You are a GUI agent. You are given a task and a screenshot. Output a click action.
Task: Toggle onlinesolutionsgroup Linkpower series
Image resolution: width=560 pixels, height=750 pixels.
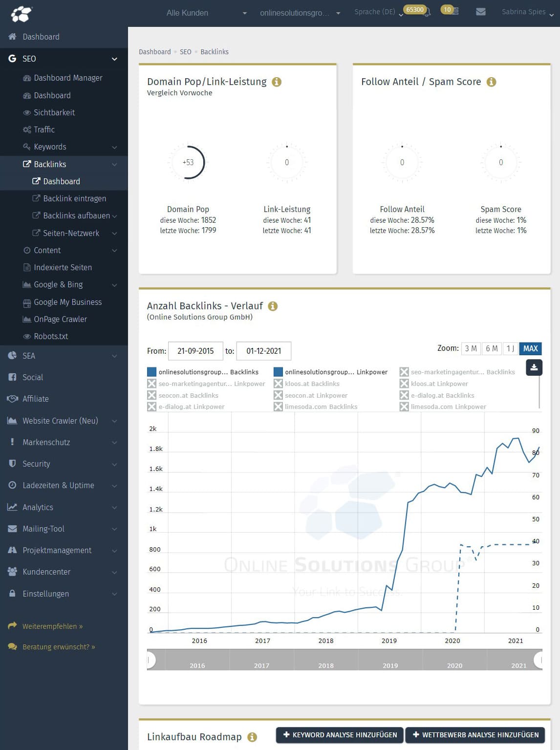330,372
